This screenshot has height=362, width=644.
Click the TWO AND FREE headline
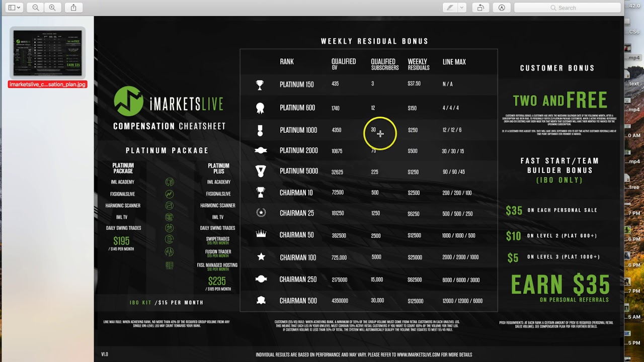point(560,100)
